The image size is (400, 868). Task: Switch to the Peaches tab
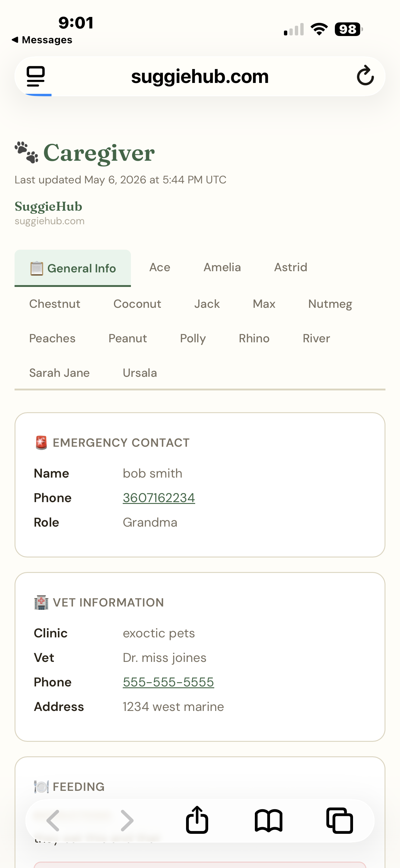(x=52, y=338)
